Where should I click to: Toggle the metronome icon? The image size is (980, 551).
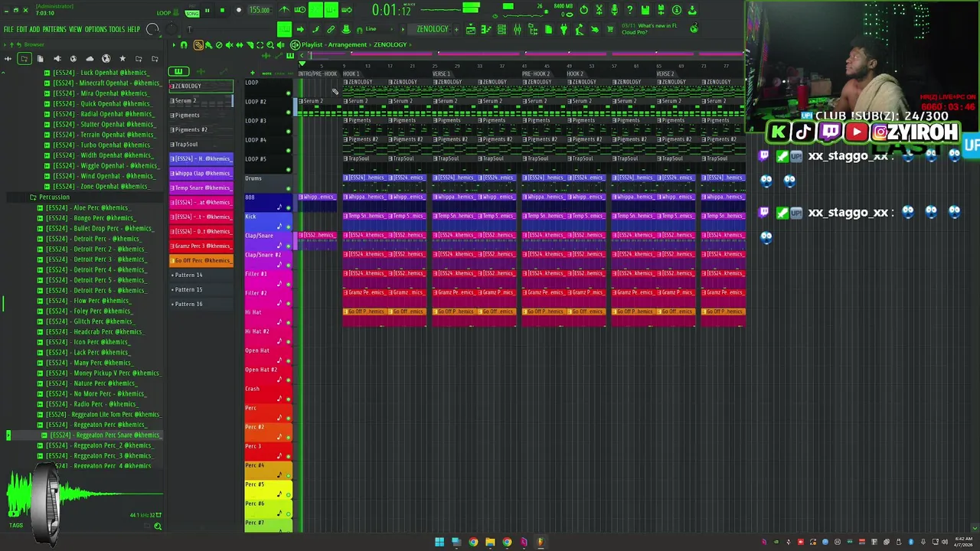285,10
